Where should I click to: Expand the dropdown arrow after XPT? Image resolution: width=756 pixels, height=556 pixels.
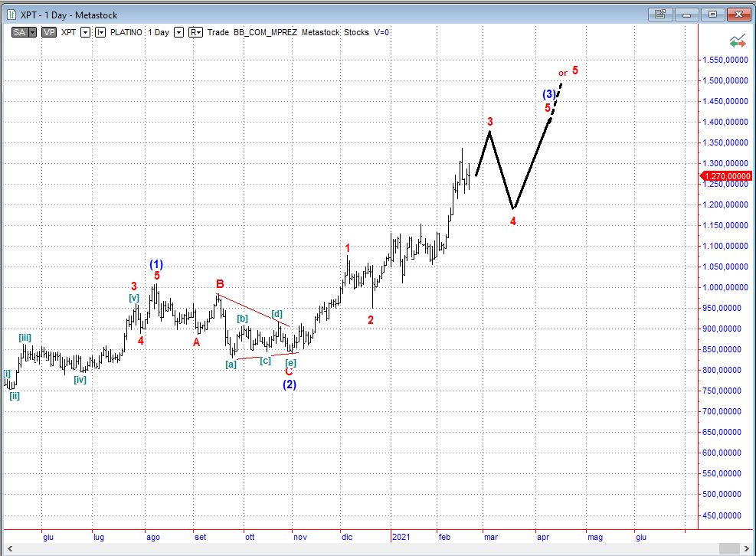click(x=85, y=32)
